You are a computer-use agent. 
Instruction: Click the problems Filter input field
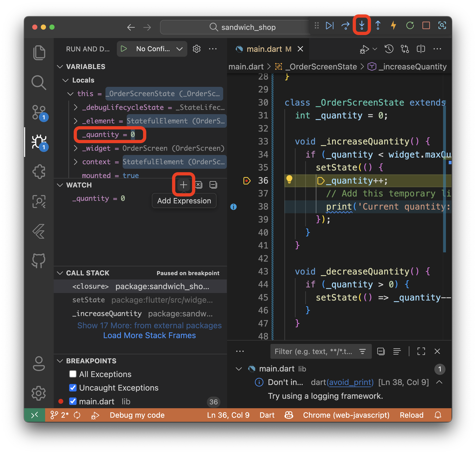[x=314, y=351]
